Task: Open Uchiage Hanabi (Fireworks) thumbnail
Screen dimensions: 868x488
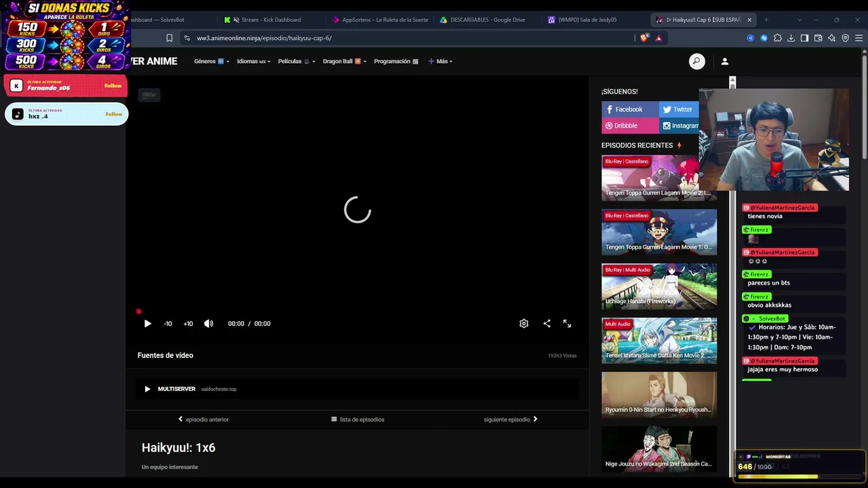Action: point(659,287)
